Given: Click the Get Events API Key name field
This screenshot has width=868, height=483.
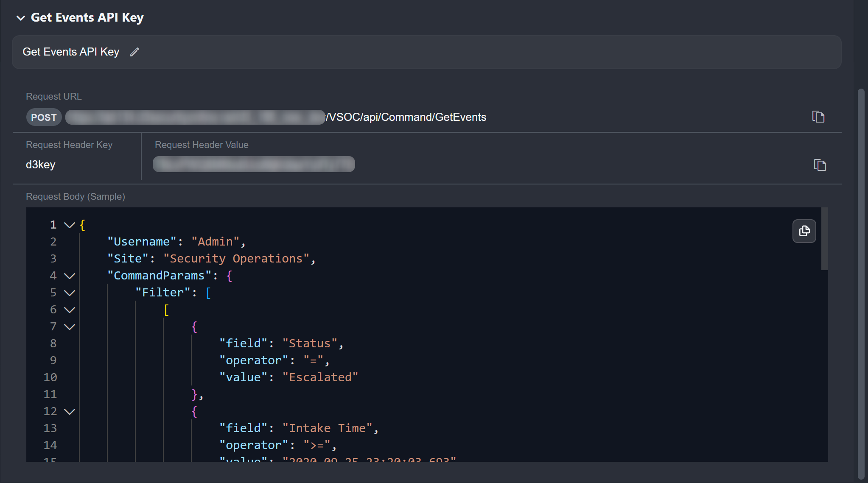Looking at the screenshot, I should (x=71, y=52).
